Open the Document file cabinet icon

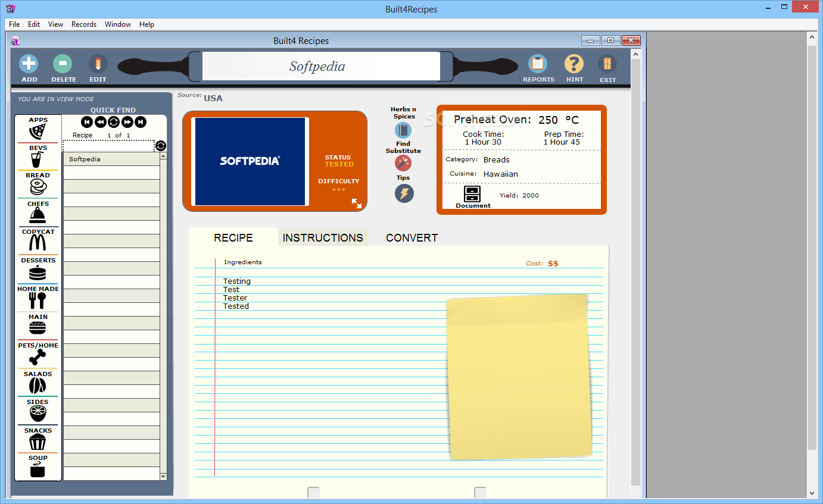tap(472, 194)
